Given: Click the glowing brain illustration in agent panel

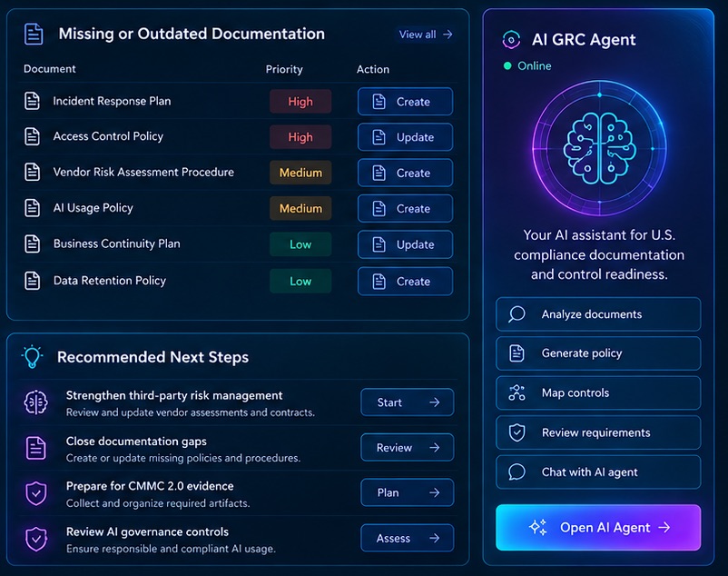Looking at the screenshot, I should coord(599,149).
